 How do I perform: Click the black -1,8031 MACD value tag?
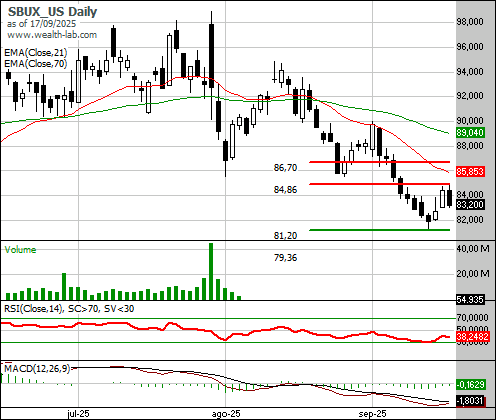pyautogui.click(x=470, y=400)
